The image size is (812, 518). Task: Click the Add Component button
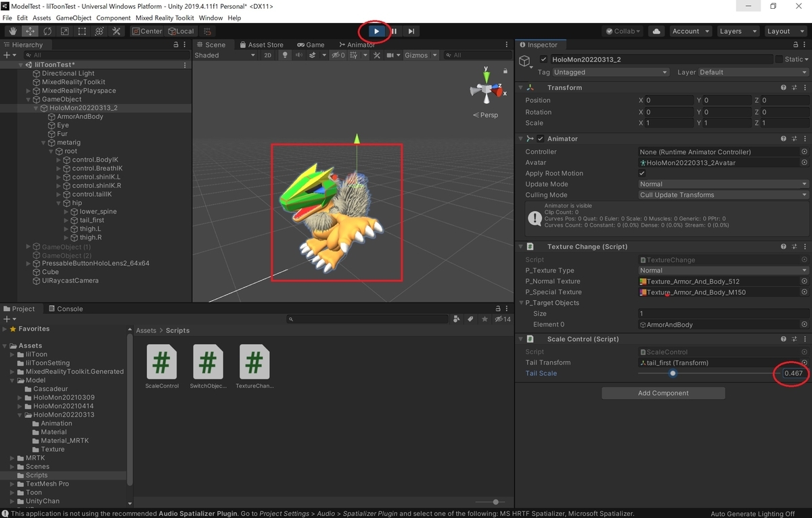click(x=663, y=393)
